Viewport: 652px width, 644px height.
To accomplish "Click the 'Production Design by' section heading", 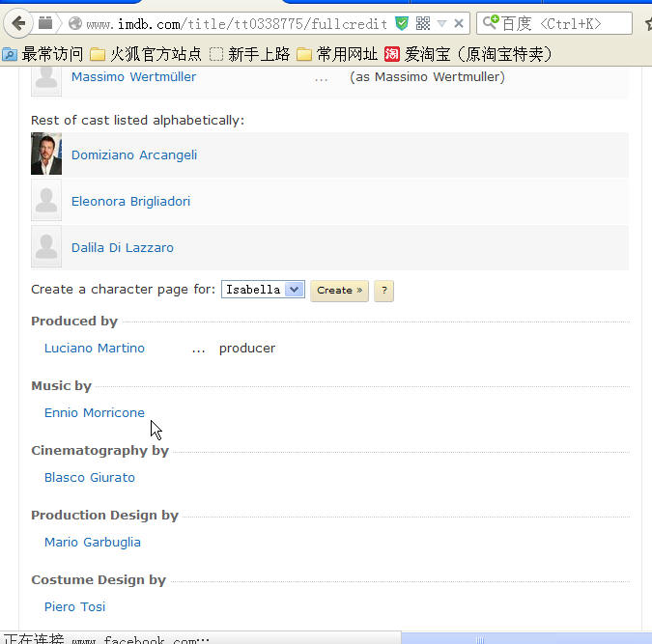I will point(104,516).
